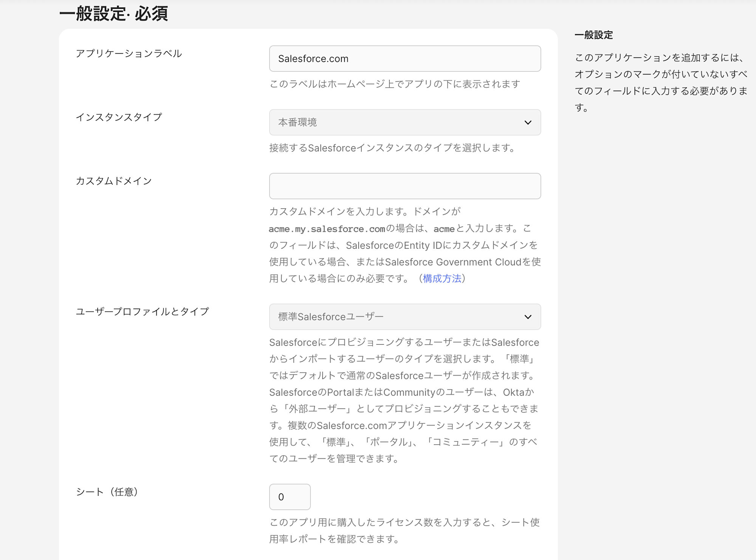This screenshot has width=756, height=560.
Task: Click the アプリケーションラベル field label
Action: click(129, 53)
